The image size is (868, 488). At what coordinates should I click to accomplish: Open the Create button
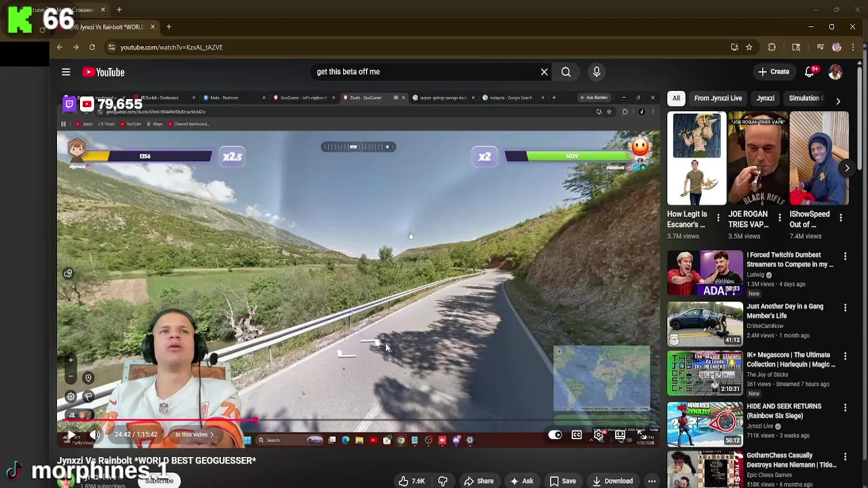773,72
